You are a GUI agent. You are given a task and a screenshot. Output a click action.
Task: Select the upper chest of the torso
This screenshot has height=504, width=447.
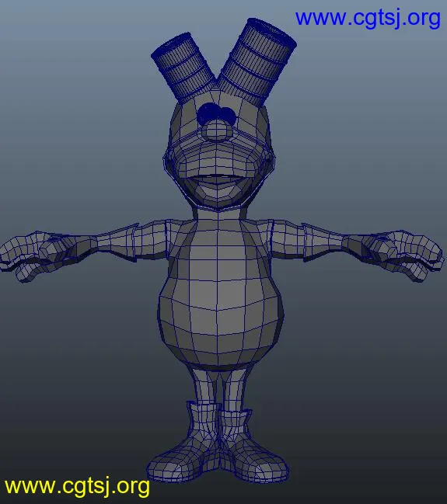(218, 239)
